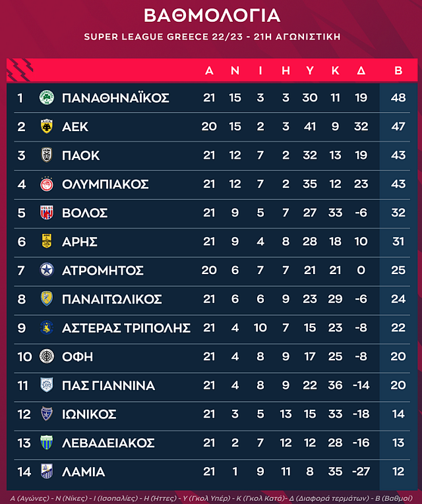
Task: Click the Super League Greece 22/23 subtitle
Action: click(212, 37)
